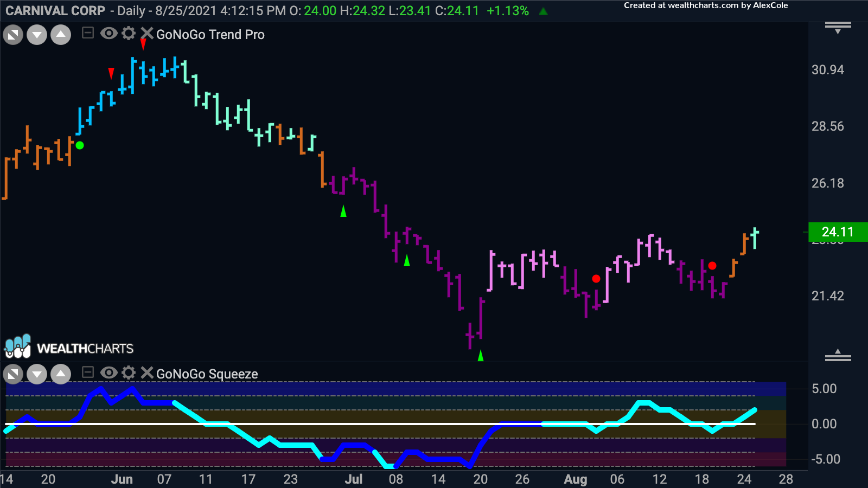Click the down arrow circle in GoNoGo Squeeze panel

(37, 374)
